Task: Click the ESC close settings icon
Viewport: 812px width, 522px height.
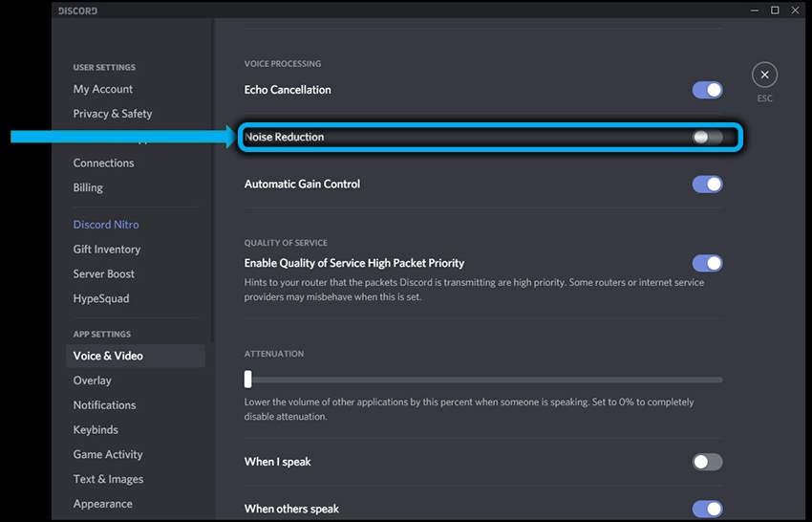Action: 764,75
